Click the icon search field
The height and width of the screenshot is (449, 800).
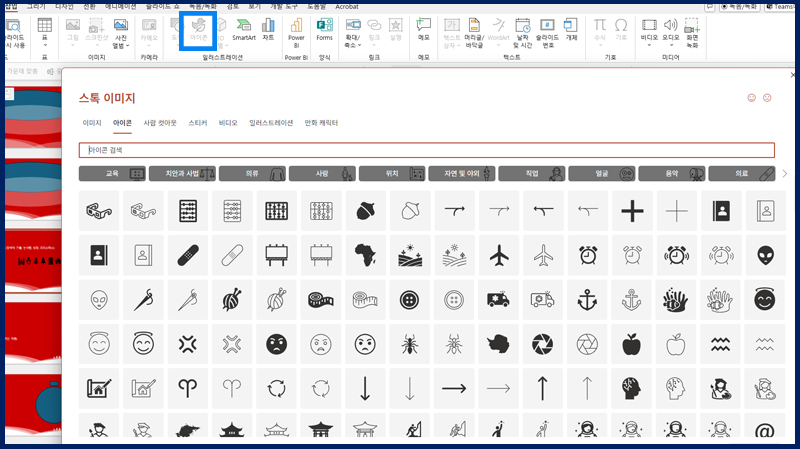click(x=427, y=150)
